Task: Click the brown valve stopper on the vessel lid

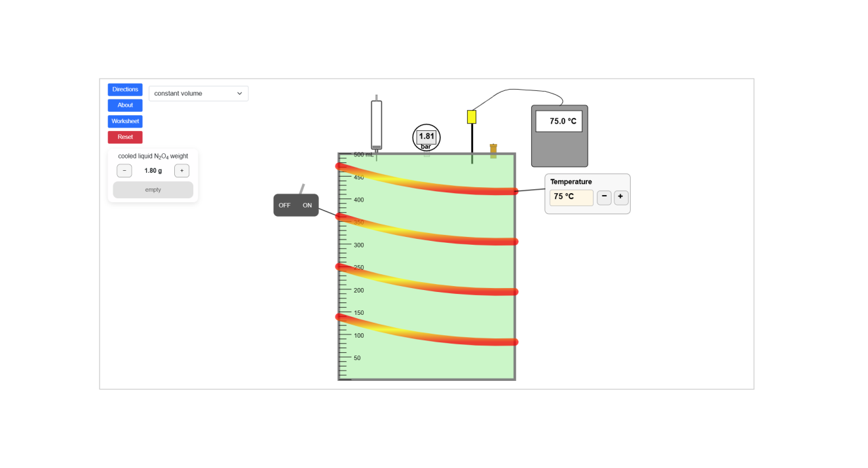Action: tap(495, 149)
